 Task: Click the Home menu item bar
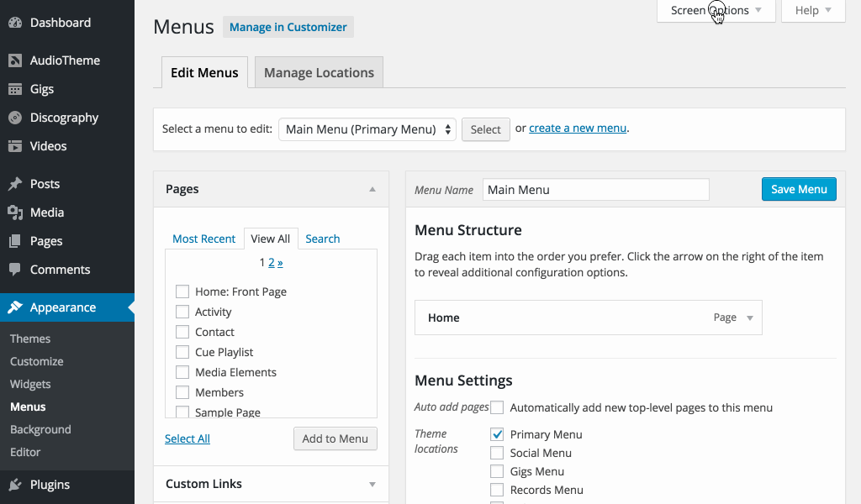[x=588, y=318]
